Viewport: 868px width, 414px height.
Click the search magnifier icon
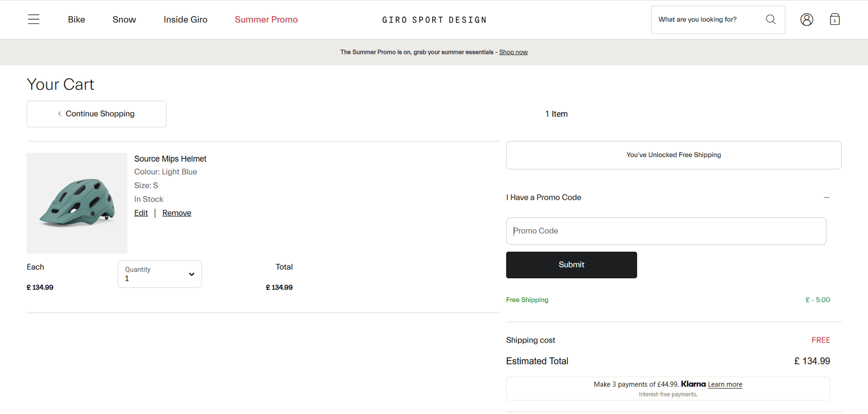click(x=771, y=19)
